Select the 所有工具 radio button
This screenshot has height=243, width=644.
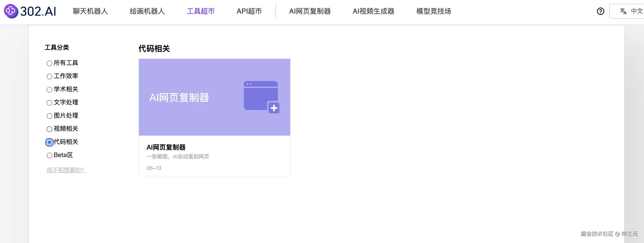click(50, 63)
